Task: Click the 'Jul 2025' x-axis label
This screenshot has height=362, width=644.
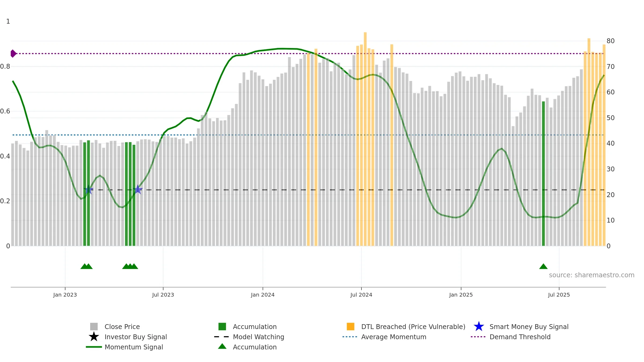Action: (x=559, y=295)
